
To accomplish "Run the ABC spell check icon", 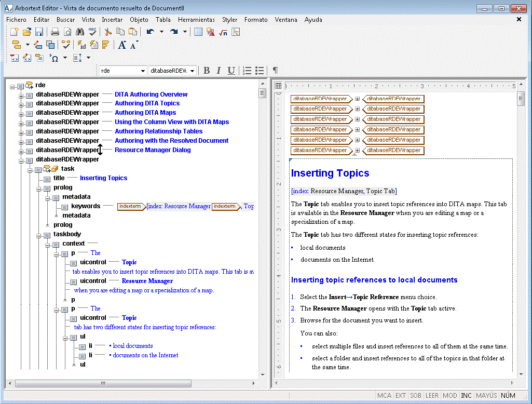I will (92, 32).
